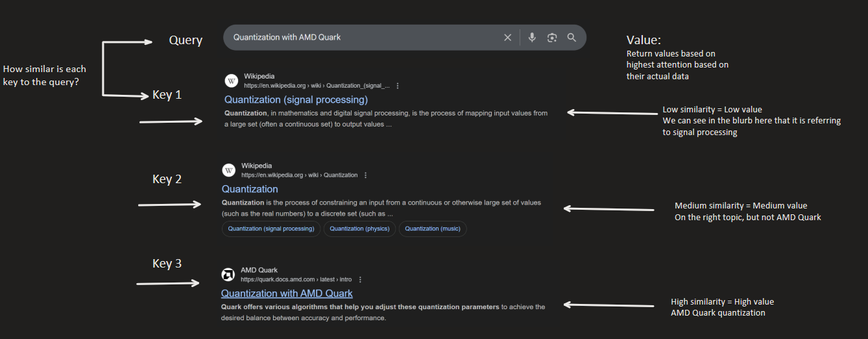Open search by image camera icon
Image resolution: width=868 pixels, height=339 pixels.
(x=552, y=38)
